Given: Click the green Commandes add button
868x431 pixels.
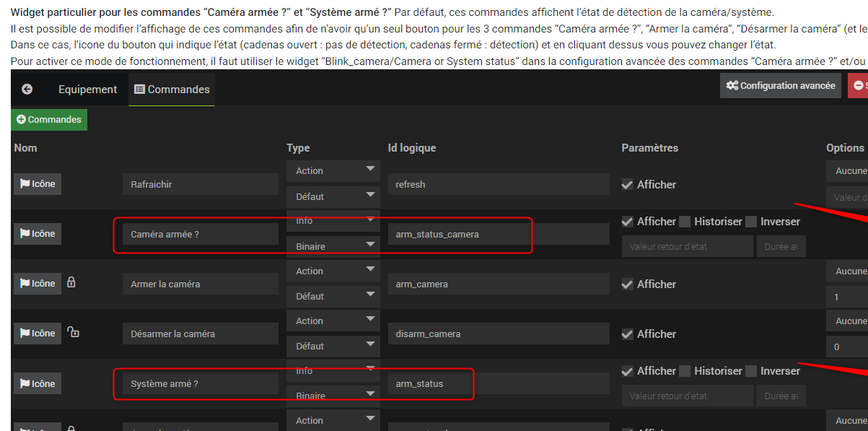Looking at the screenshot, I should (x=49, y=120).
